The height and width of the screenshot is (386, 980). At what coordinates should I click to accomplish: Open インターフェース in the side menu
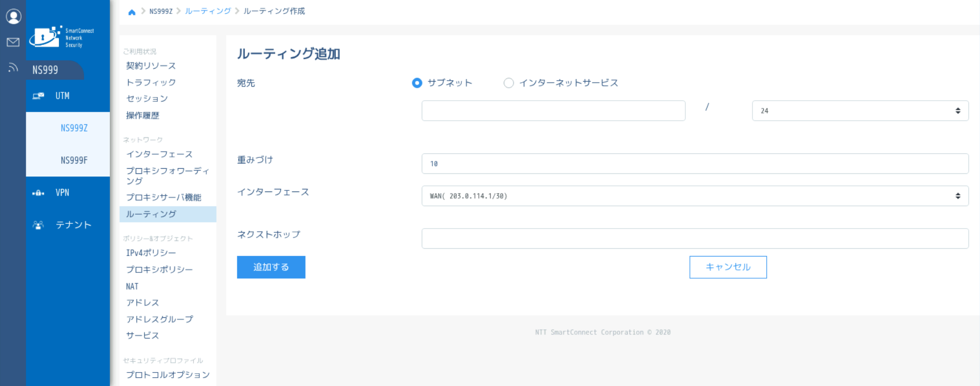(x=159, y=154)
